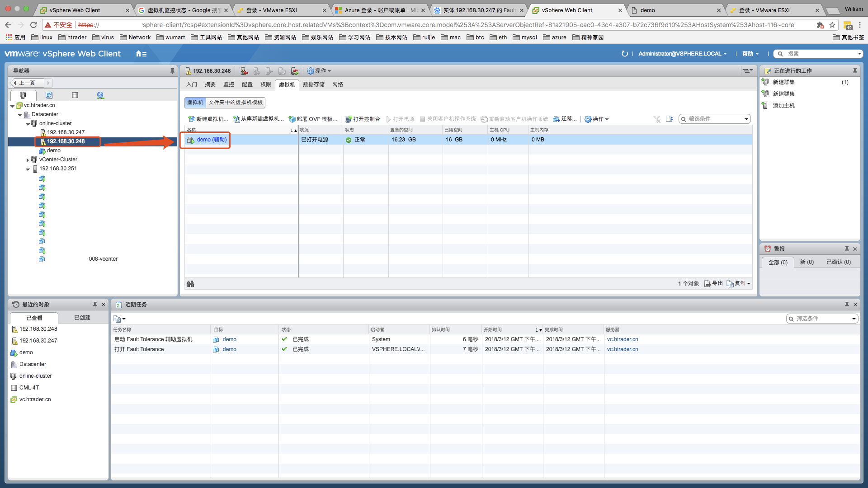Open the vc.htrader.cn link in 启动 Fault Tolerance row
This screenshot has height=488, width=868.
(623, 339)
